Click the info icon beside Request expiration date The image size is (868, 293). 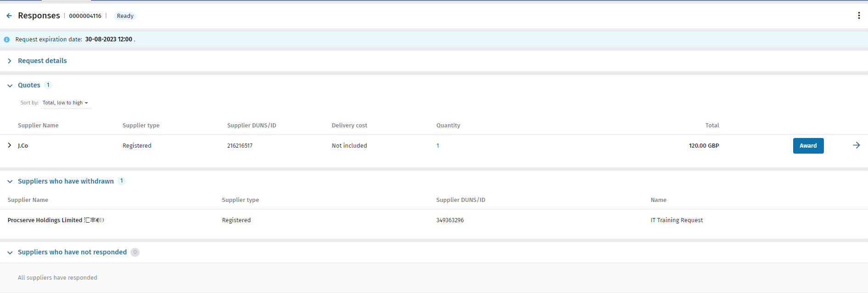click(7, 40)
